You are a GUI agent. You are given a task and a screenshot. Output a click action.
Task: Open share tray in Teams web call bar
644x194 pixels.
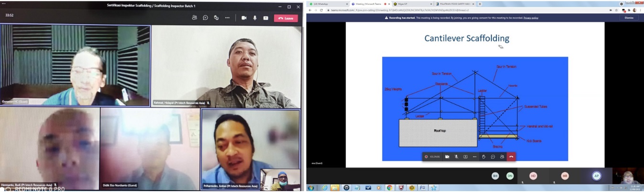465,157
